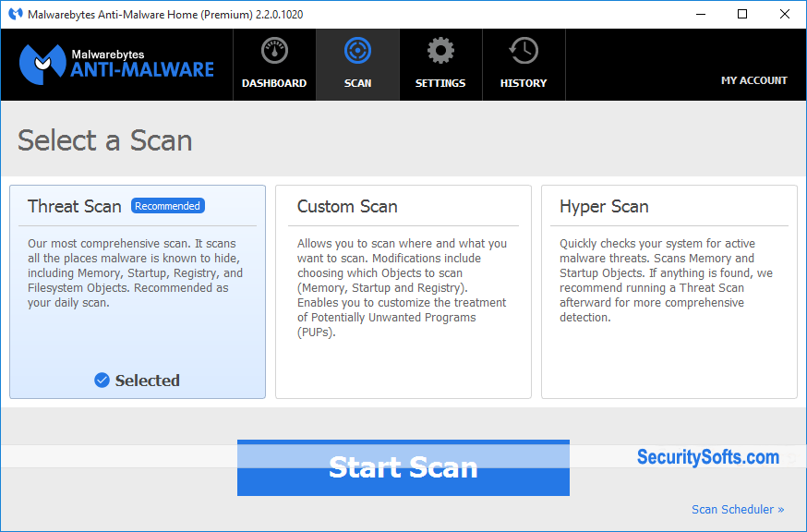Viewport: 807px width, 532px height.
Task: Maximize the Malwarebytes window
Action: [742, 15]
